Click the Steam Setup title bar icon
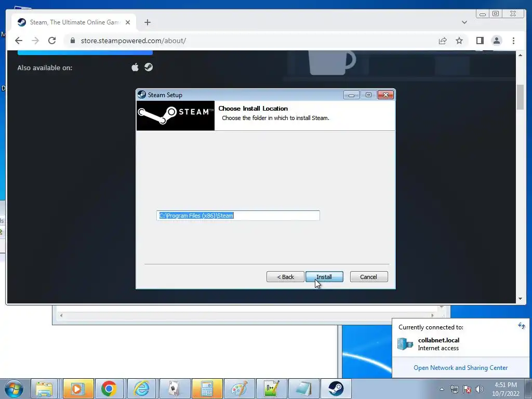The image size is (532, 399). [142, 95]
